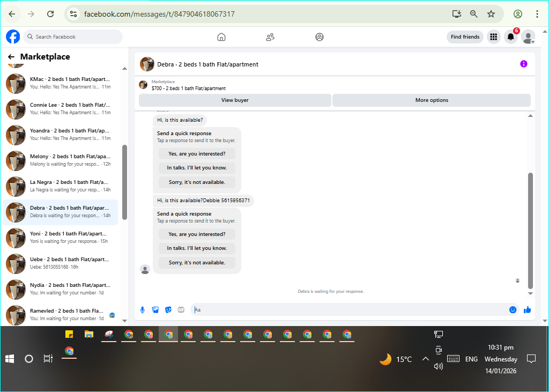This screenshot has width=549, height=392.
Task: Click the volume speaker tray icon
Action: point(439,366)
